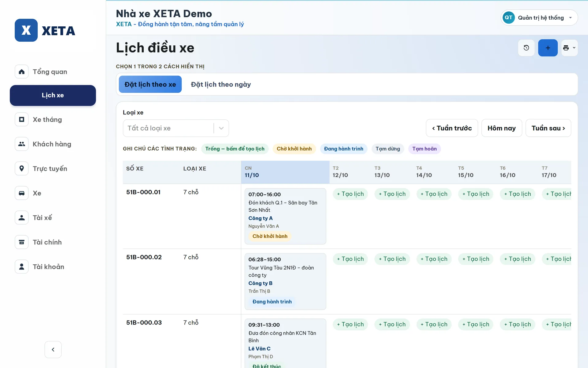
Task: Open the print options dropdown
Action: pos(570,48)
